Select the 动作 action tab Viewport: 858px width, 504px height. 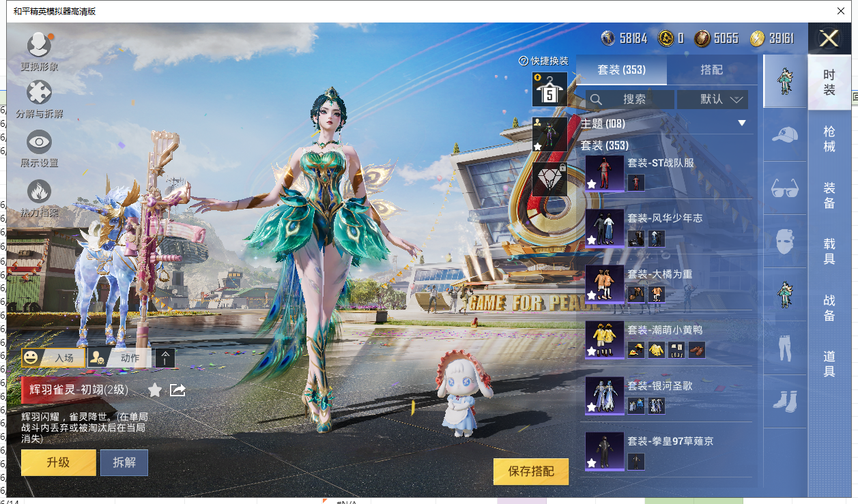[119, 357]
